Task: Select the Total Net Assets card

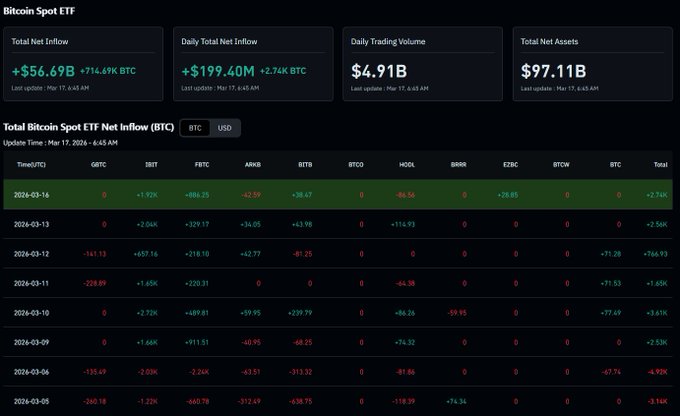Action: 593,64
